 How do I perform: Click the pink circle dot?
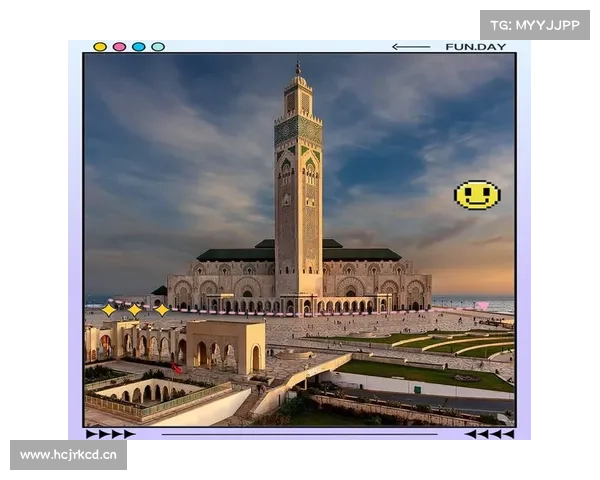[119, 47]
